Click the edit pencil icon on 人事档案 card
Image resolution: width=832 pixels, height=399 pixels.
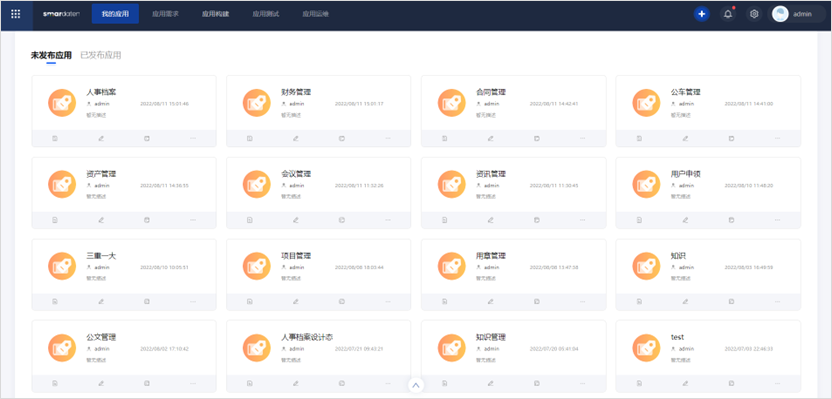(101, 138)
